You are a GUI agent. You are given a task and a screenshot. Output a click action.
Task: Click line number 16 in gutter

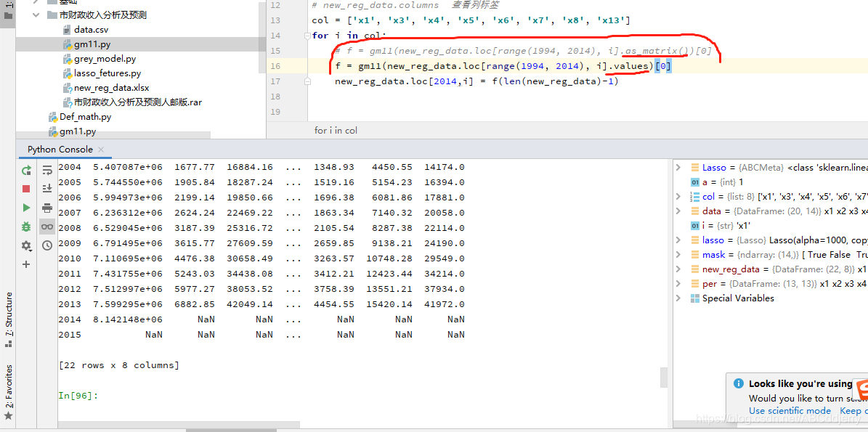pyautogui.click(x=276, y=66)
